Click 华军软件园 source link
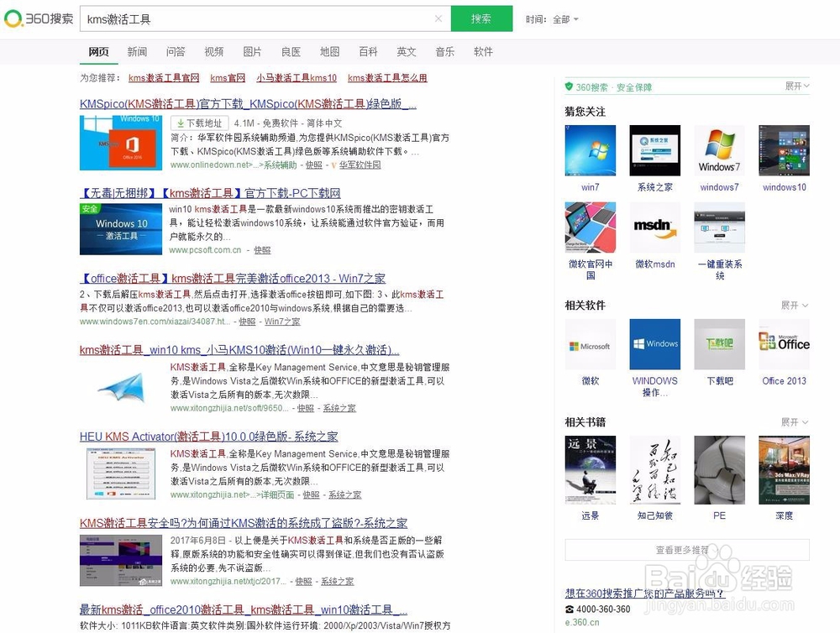 point(360,165)
